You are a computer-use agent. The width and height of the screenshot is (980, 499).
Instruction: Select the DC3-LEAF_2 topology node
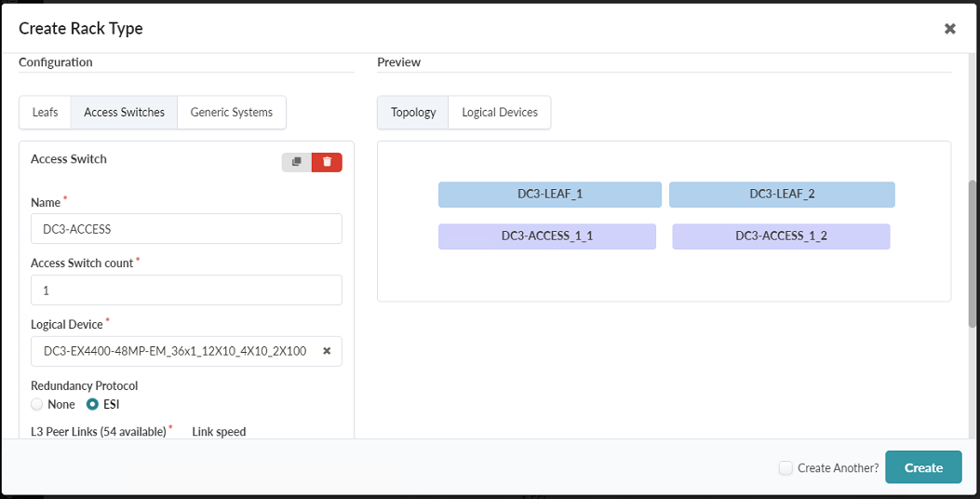[782, 194]
